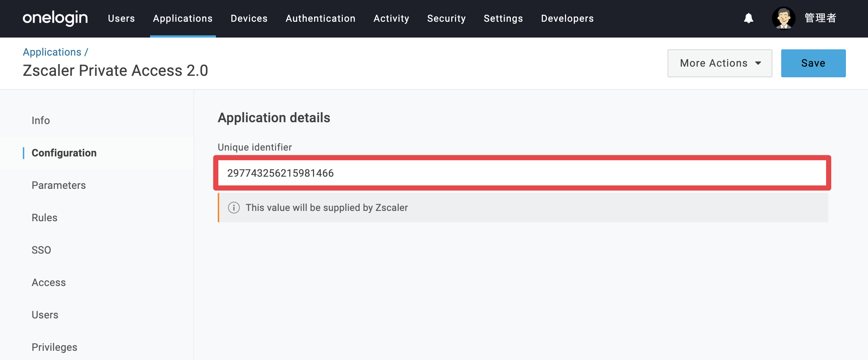Image resolution: width=868 pixels, height=360 pixels.
Task: Save the application configuration
Action: tap(813, 63)
